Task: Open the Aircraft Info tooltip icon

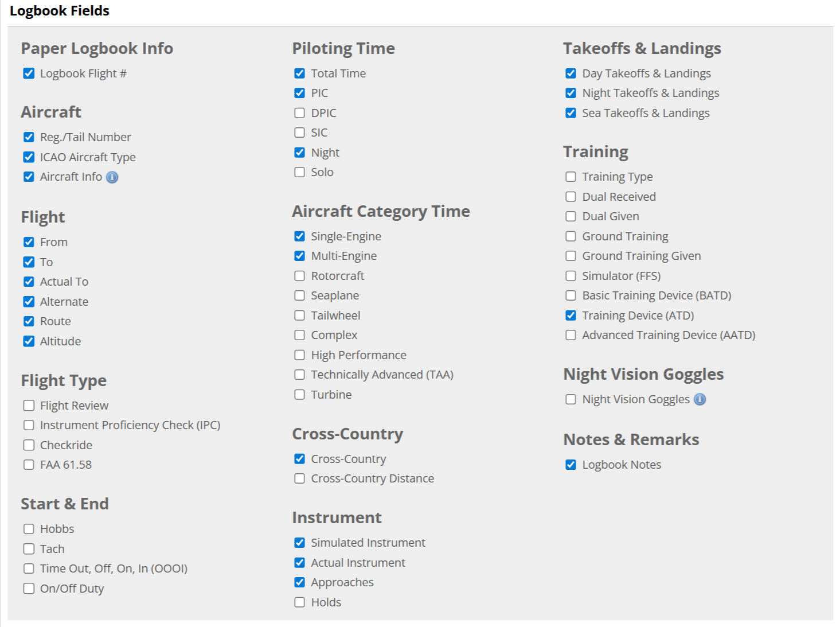Action: 111,177
